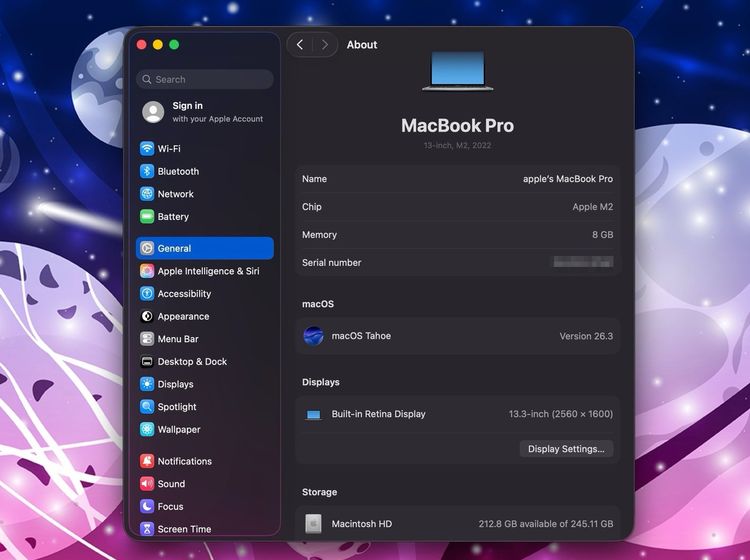Image resolution: width=750 pixels, height=560 pixels.
Task: Click the Macintosh HD label
Action: [362, 524]
